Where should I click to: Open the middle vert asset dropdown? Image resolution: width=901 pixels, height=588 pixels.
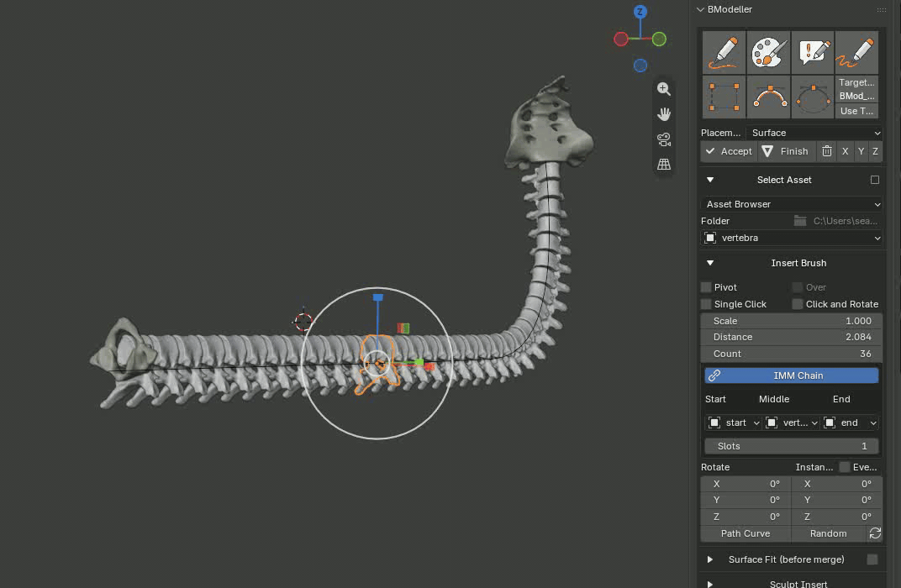(791, 423)
